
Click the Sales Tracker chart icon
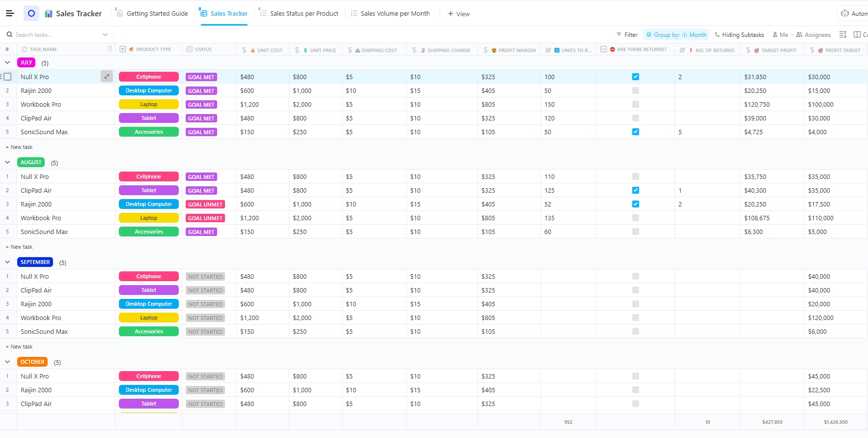pyautogui.click(x=49, y=14)
